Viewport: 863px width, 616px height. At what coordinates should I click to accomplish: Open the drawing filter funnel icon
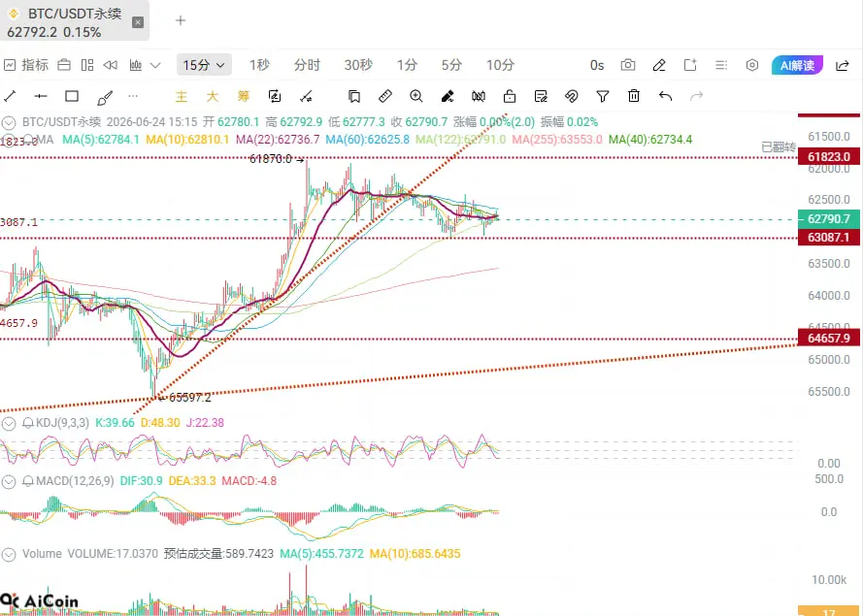(x=603, y=97)
